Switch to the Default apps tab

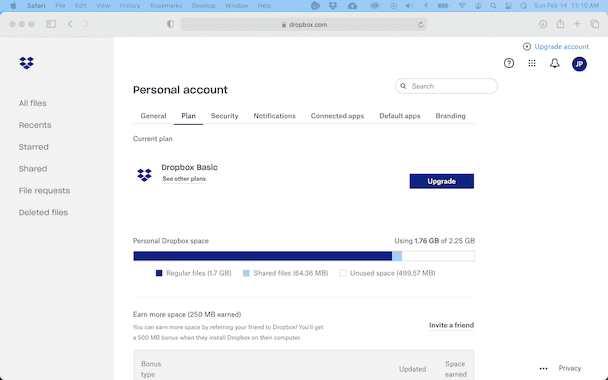click(x=400, y=116)
